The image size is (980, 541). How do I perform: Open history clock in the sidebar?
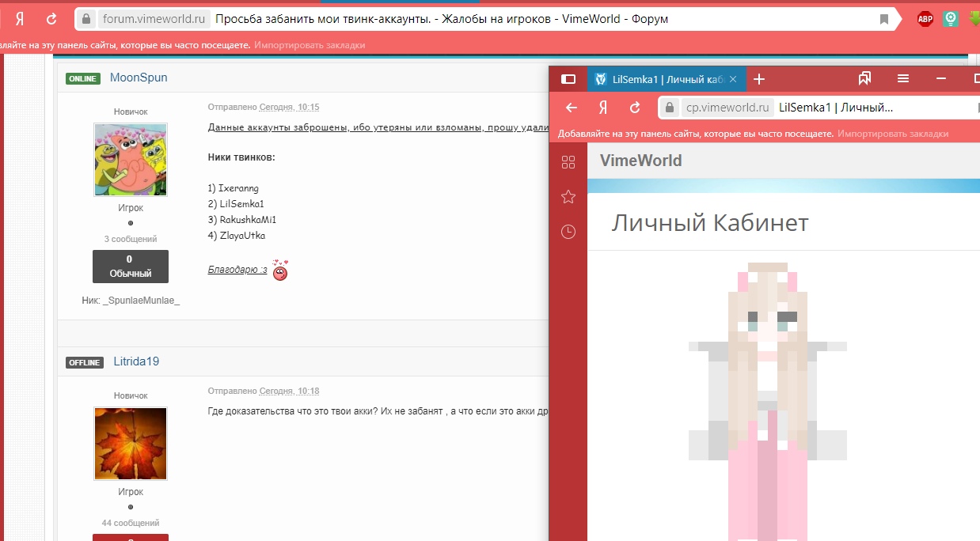568,232
